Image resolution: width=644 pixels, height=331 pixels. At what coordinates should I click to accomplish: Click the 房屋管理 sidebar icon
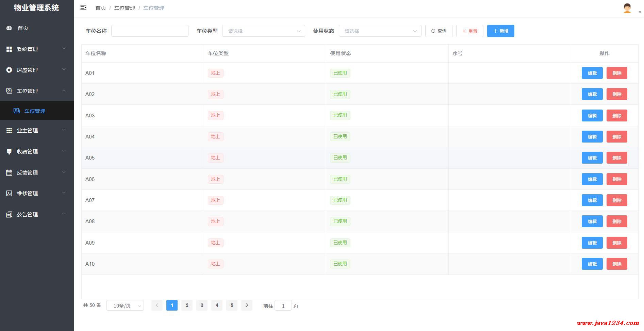click(x=9, y=70)
